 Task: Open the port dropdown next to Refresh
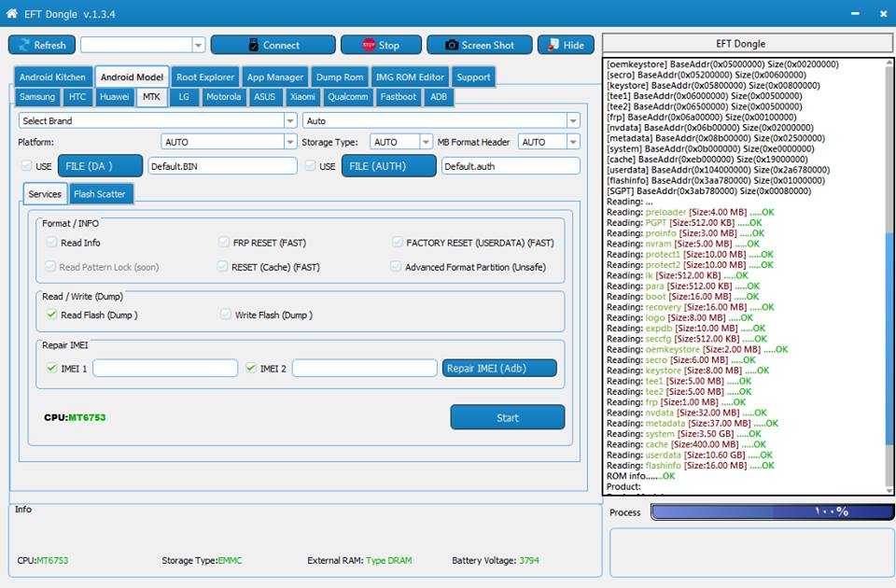point(198,45)
